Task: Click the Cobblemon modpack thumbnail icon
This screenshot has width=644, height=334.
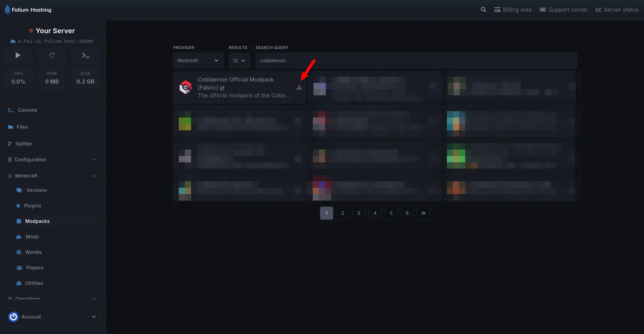Action: click(x=186, y=87)
